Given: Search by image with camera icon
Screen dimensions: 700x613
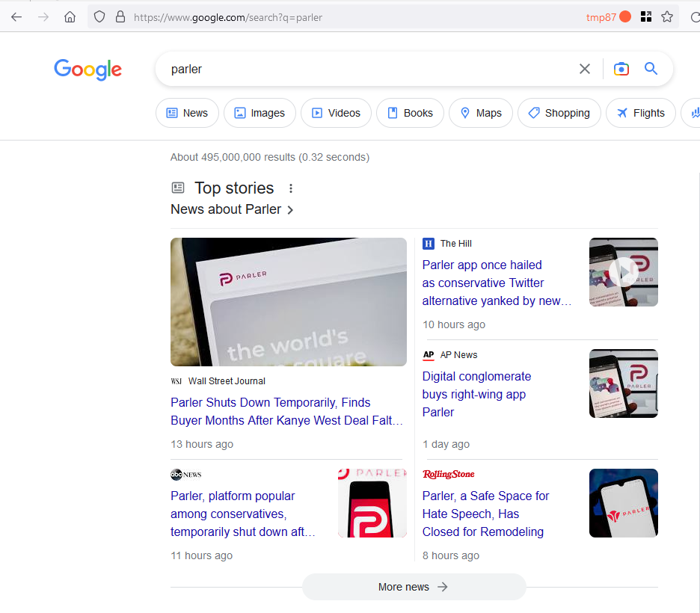Looking at the screenshot, I should (621, 69).
